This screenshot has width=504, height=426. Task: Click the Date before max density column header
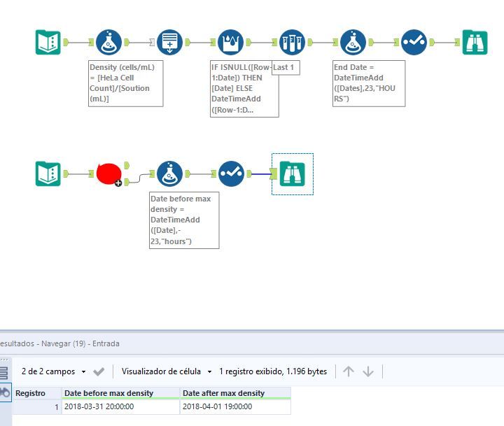[120, 393]
